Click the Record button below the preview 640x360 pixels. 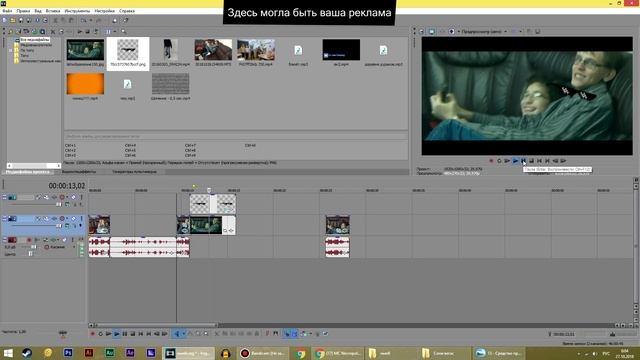[x=491, y=161]
